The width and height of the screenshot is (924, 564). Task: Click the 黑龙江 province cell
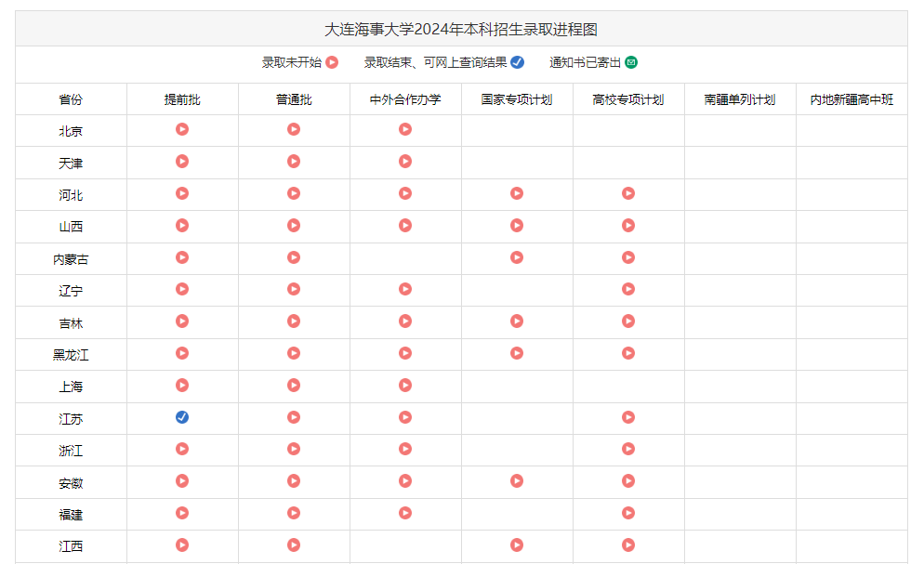pos(71,355)
